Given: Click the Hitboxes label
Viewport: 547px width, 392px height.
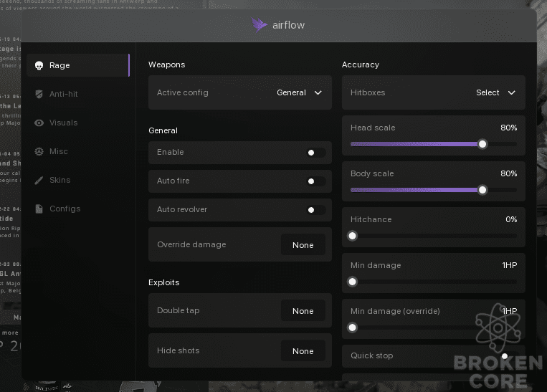Looking at the screenshot, I should (368, 92).
